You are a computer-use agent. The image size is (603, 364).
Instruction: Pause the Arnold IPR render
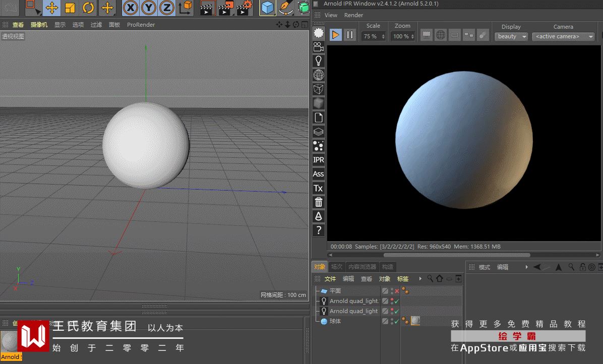coord(349,35)
